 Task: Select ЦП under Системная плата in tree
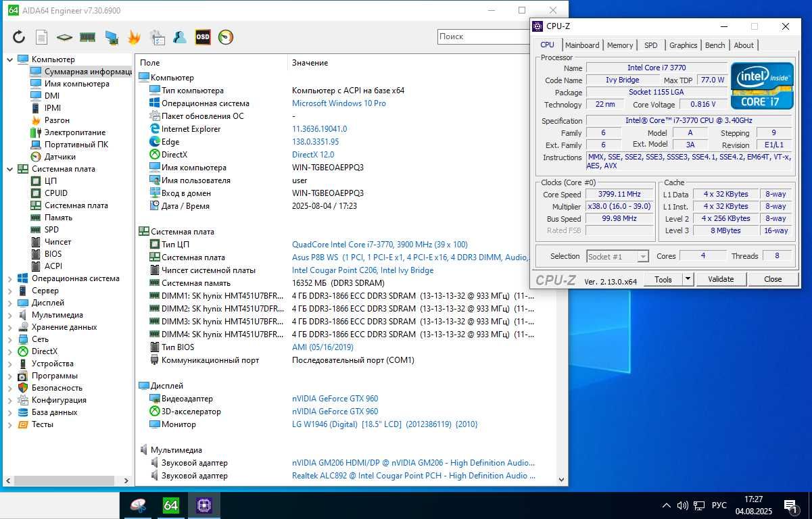point(51,181)
